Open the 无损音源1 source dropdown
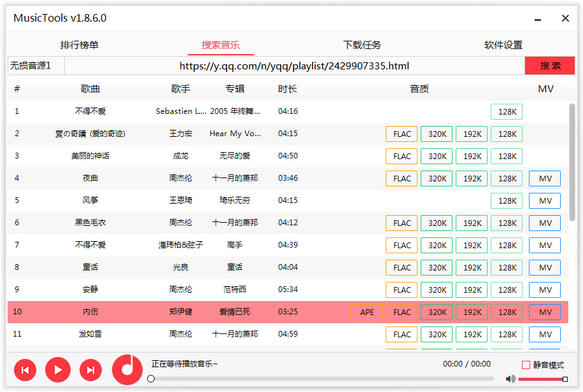This screenshot has height=392, width=583. 36,66
